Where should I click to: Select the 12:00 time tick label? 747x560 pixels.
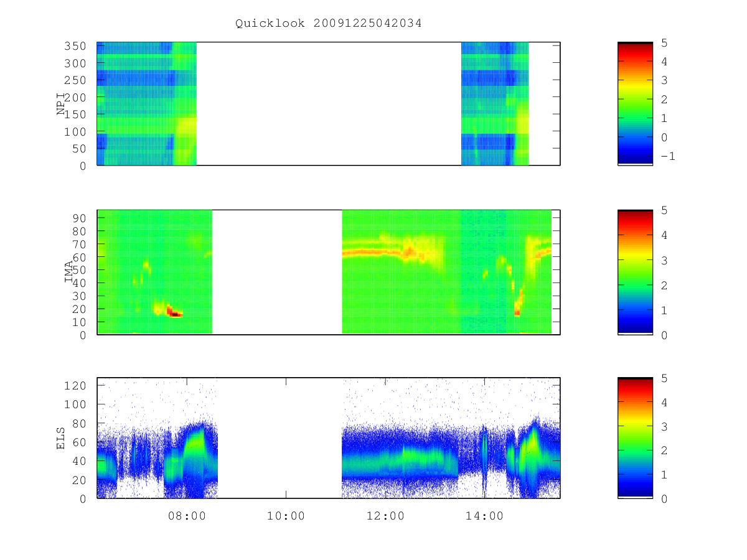pyautogui.click(x=385, y=516)
